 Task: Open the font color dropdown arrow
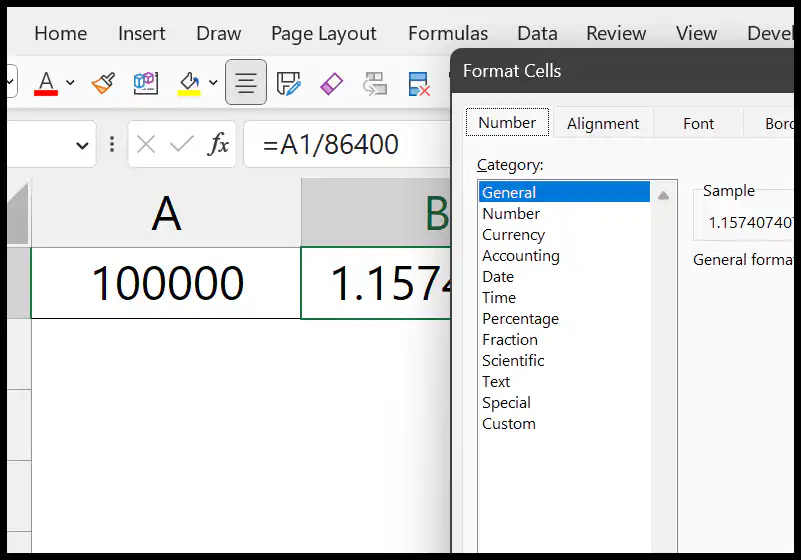pyautogui.click(x=70, y=83)
